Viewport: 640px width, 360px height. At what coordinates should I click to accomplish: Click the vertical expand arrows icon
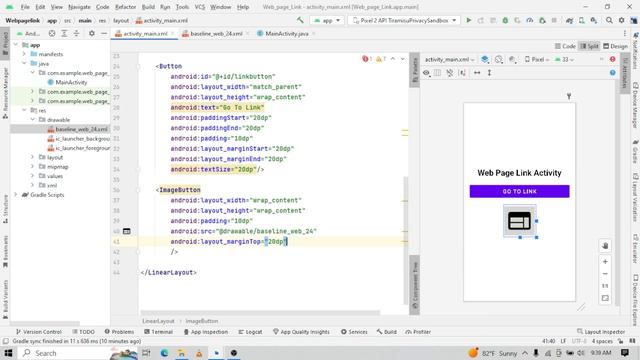(x=489, y=73)
